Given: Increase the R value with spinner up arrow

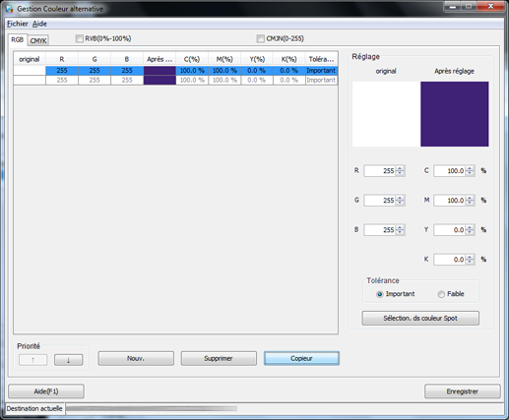Looking at the screenshot, I should click(x=400, y=168).
